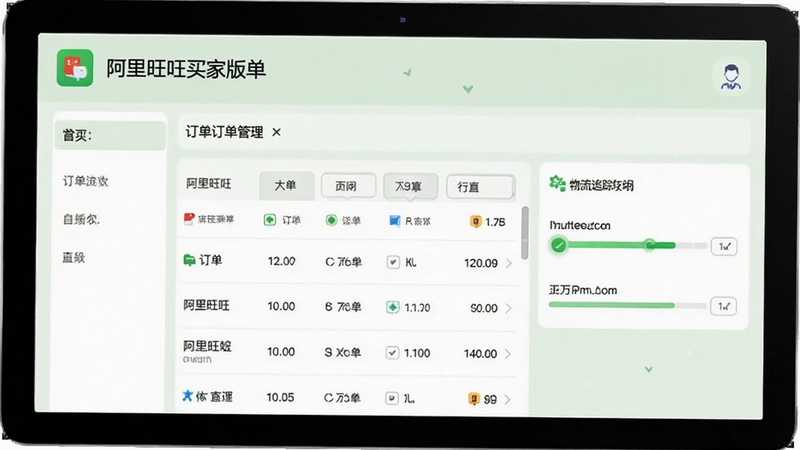
Task: Select the third sidebar item under 订单流水
Action: [81, 219]
